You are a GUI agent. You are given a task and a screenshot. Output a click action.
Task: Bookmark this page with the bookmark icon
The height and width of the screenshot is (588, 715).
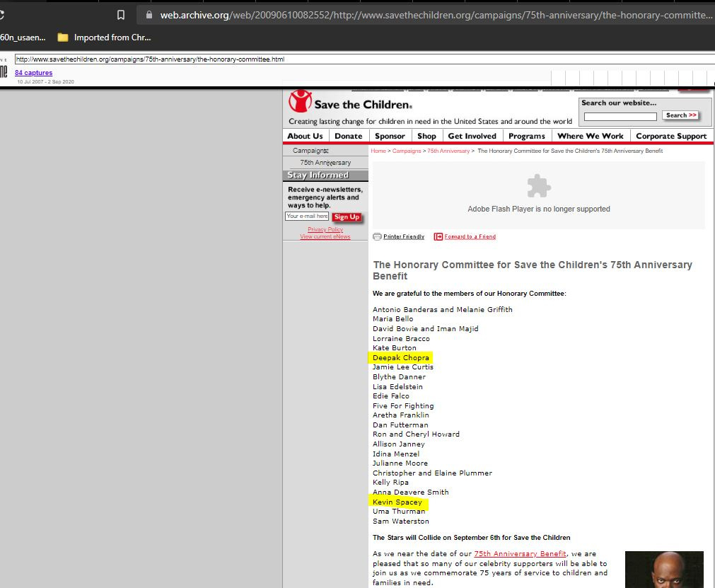121,15
